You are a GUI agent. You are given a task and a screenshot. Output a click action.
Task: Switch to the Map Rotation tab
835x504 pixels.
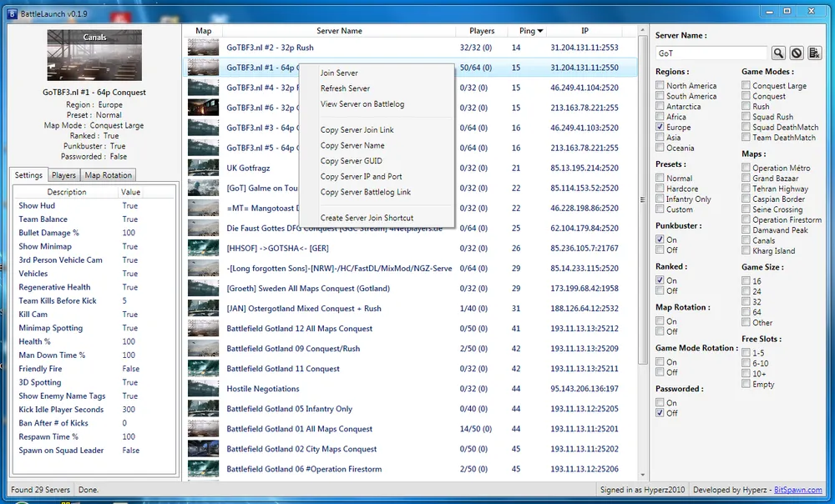109,175
